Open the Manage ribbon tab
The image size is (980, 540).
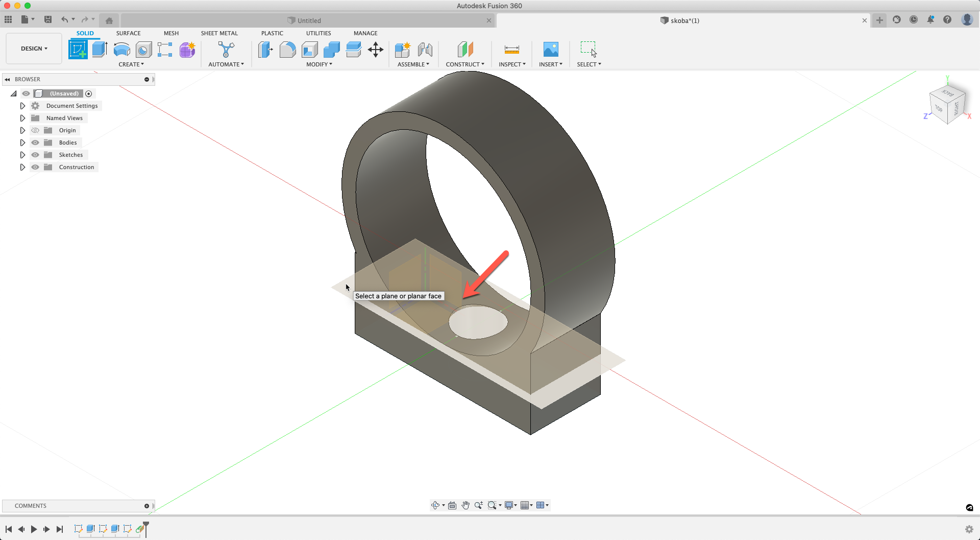[365, 33]
